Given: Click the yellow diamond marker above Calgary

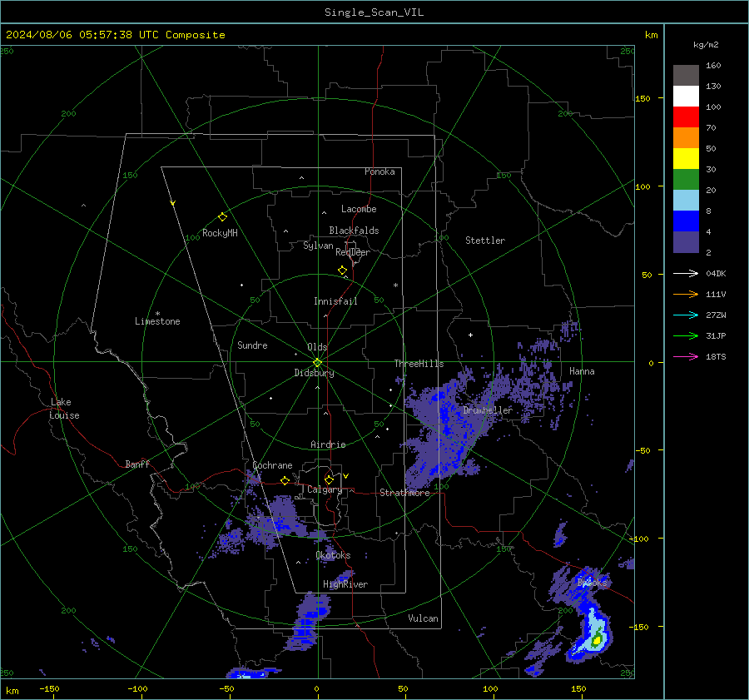Looking at the screenshot, I should tap(329, 479).
